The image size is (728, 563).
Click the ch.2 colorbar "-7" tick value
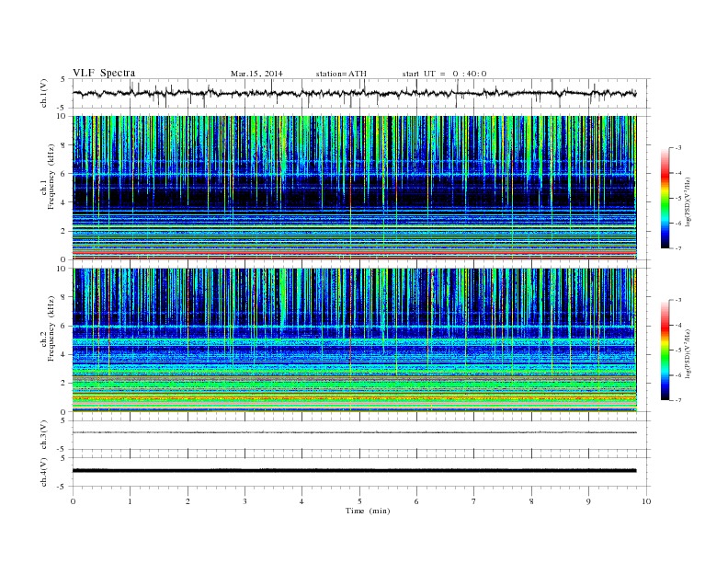[678, 400]
